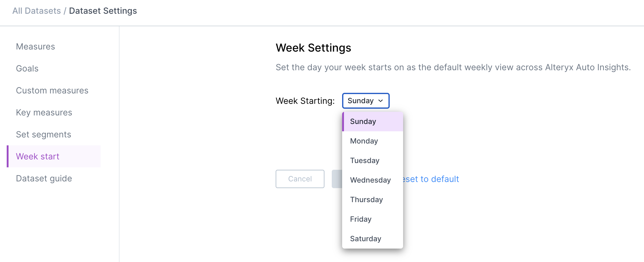Viewport: 644px width, 262px height.
Task: Select Tuesday from the day list
Action: pos(365,160)
